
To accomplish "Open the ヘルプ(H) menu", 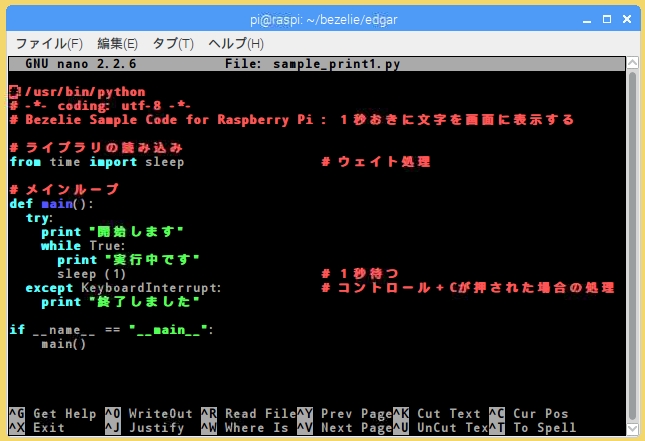I will point(235,44).
